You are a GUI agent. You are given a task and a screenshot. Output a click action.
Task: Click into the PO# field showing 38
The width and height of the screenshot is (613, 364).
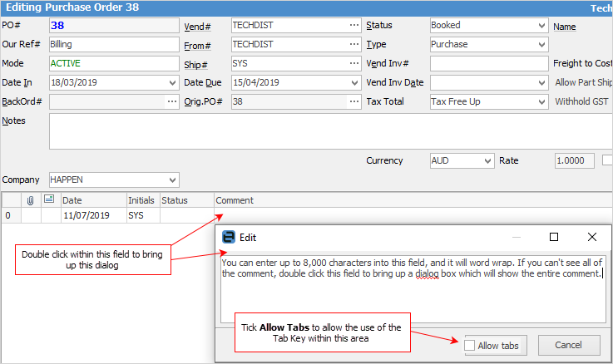click(x=114, y=26)
